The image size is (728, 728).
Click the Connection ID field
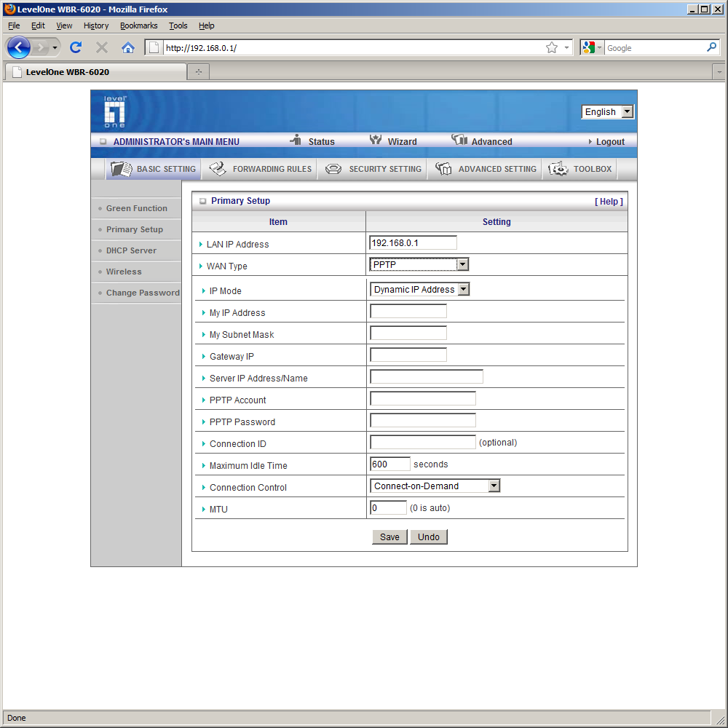tap(422, 442)
